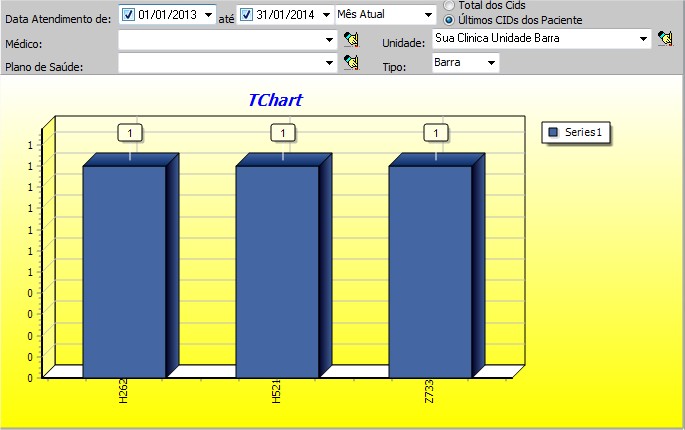Click the Series1 legend label

point(582,133)
